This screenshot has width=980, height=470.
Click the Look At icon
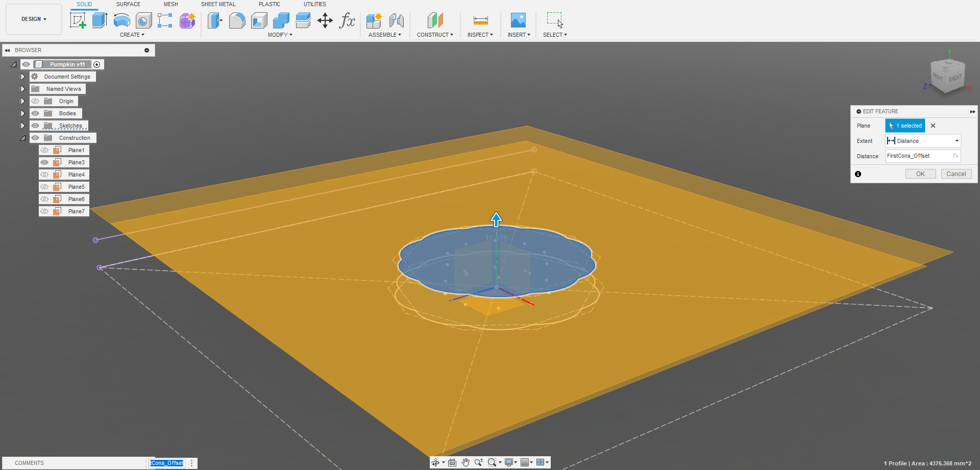point(452,462)
